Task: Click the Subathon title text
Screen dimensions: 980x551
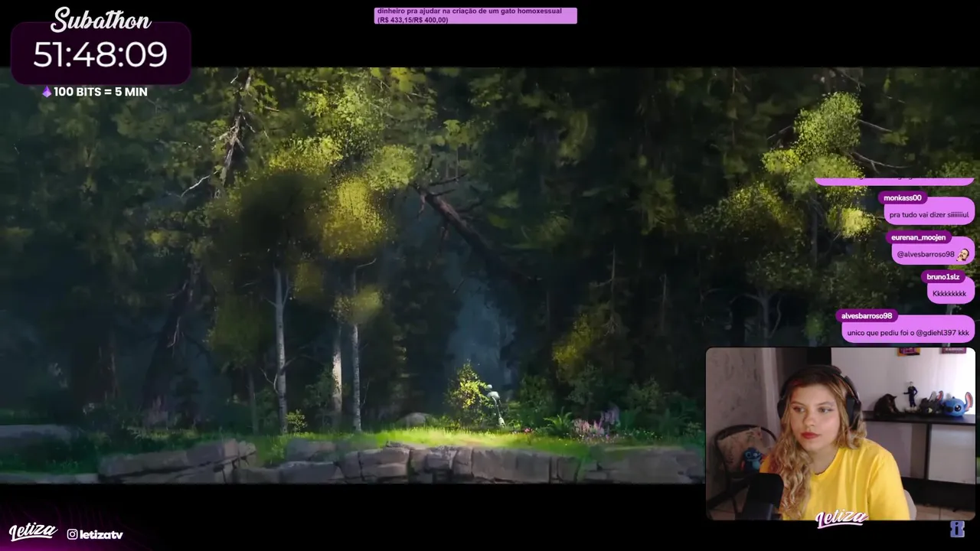Action: click(x=101, y=20)
